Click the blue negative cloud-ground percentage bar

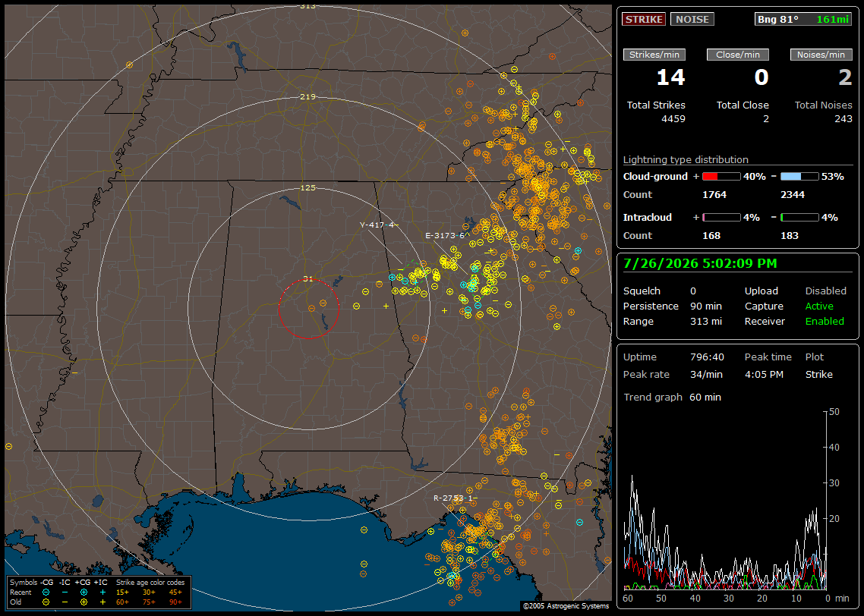click(x=799, y=177)
